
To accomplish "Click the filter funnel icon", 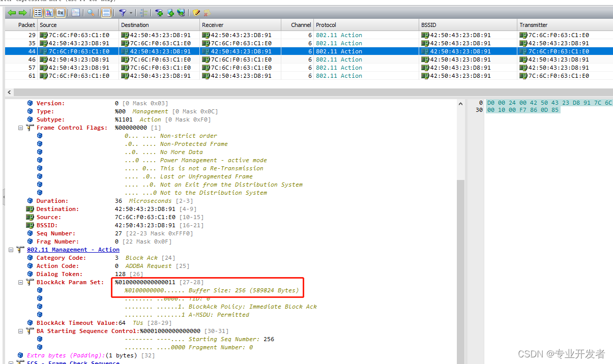I will [124, 13].
